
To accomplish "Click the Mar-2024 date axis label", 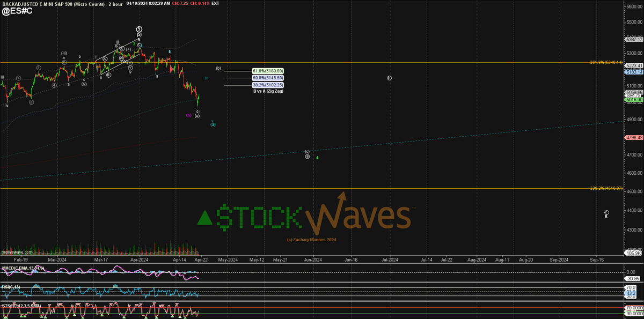I will [56, 259].
